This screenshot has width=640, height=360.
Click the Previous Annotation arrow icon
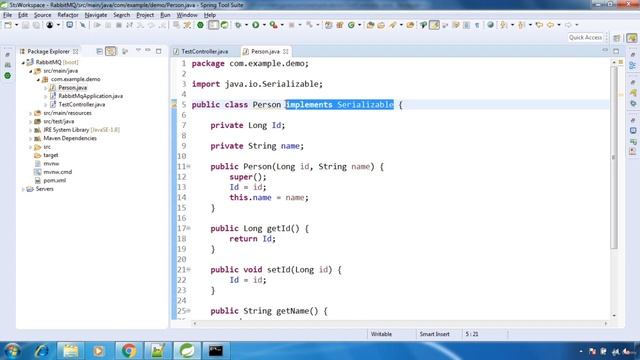pyautogui.click(x=521, y=25)
